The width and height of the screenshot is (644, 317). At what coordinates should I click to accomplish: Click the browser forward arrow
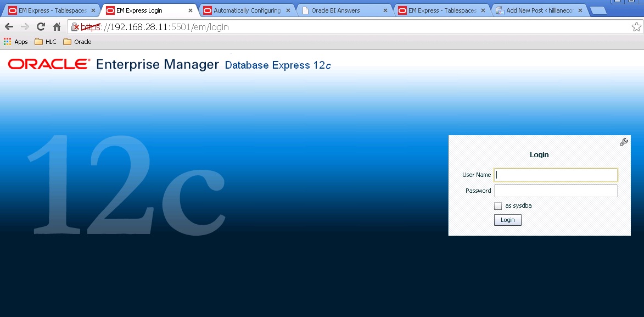click(25, 27)
